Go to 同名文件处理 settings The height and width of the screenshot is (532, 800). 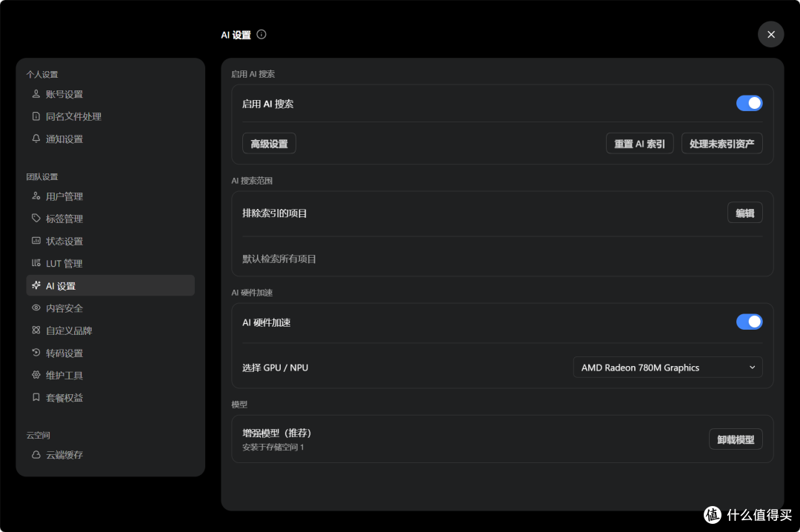tap(110, 116)
